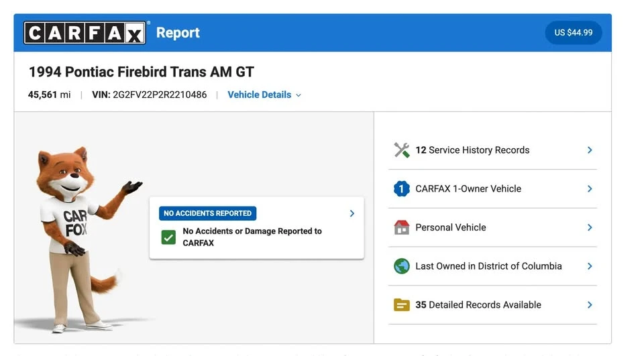The image size is (644, 356).
Task: Open chevron on No Accidents Reported card
Action: click(352, 213)
